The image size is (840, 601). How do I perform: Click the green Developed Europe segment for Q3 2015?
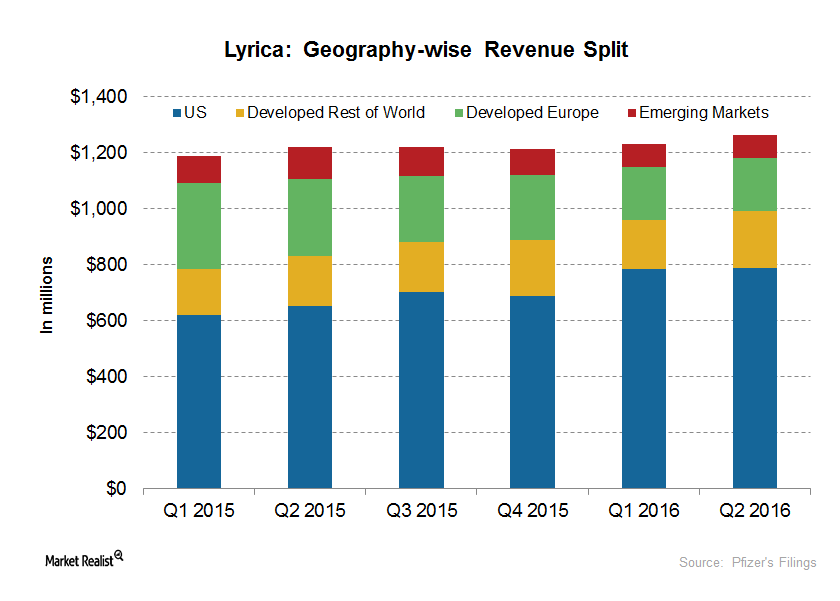click(x=422, y=209)
